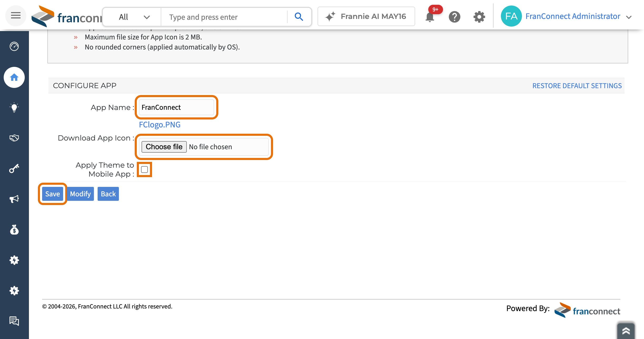Go to Home in the sidebar
The height and width of the screenshot is (339, 644).
[14, 77]
